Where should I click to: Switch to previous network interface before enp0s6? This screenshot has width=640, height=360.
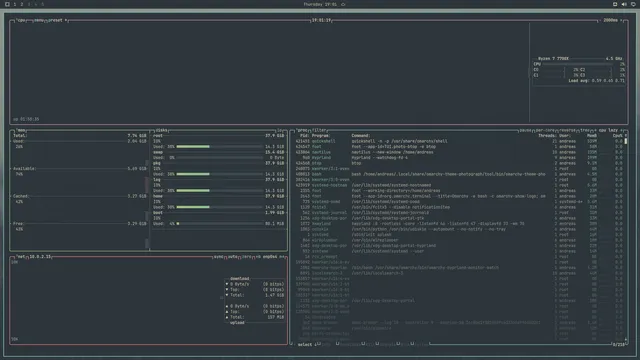tap(258, 257)
